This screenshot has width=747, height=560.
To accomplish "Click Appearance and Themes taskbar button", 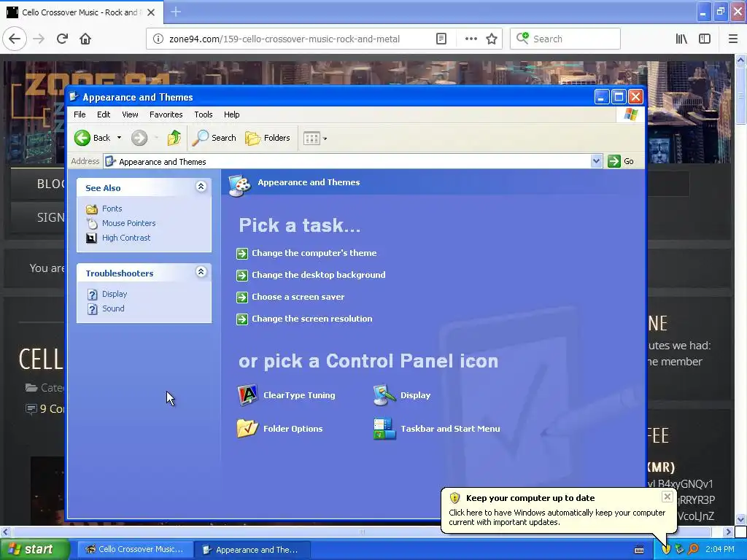I will pos(252,550).
